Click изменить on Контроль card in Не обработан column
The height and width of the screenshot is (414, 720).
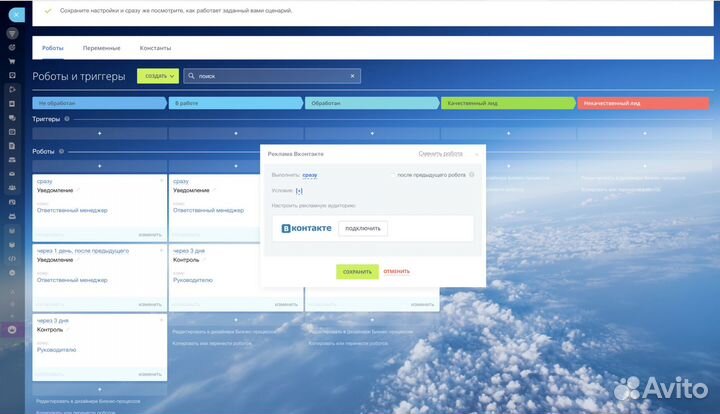pyautogui.click(x=150, y=375)
